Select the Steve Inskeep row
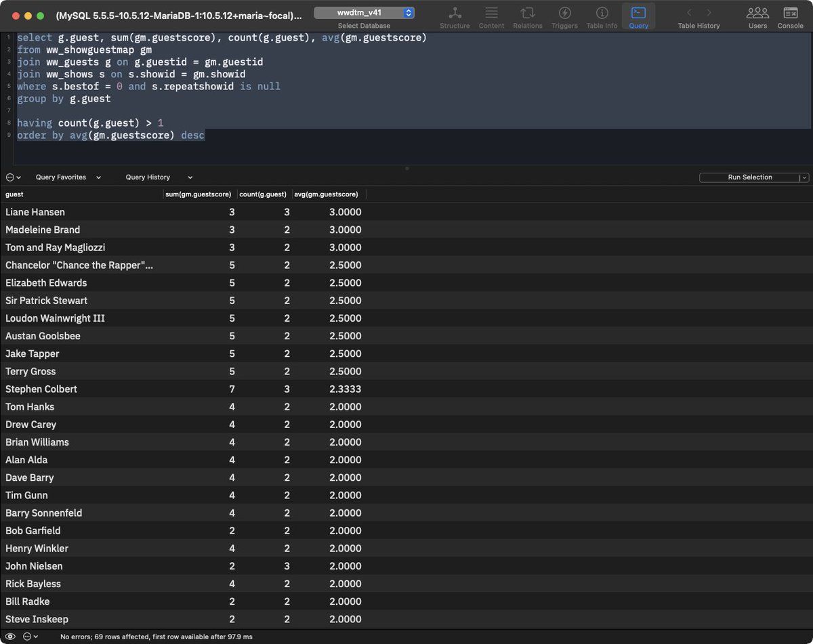The width and height of the screenshot is (813, 644). coord(406,619)
